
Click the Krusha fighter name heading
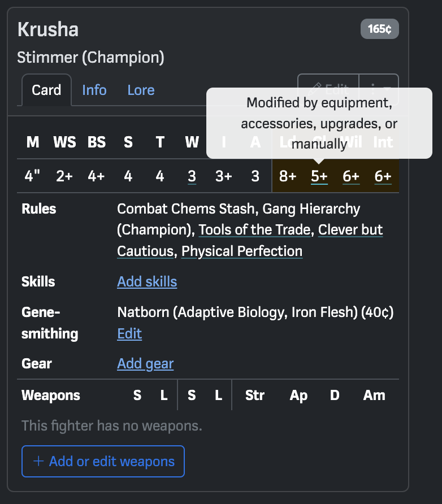click(x=48, y=29)
